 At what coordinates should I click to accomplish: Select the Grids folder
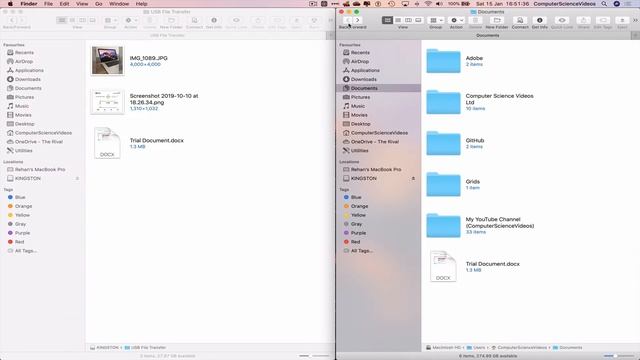(444, 184)
